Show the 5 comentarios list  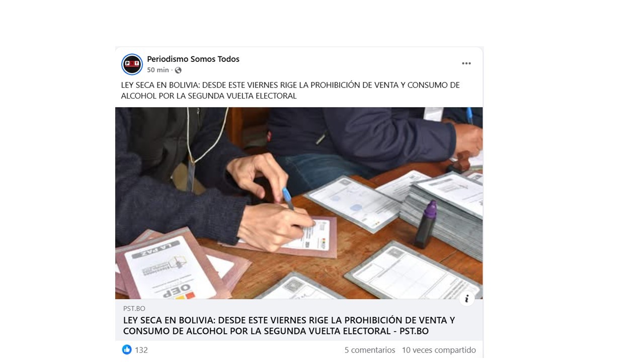coord(370,350)
